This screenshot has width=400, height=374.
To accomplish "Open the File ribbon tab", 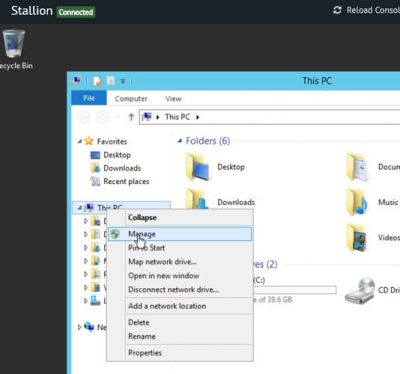I will coord(89,98).
